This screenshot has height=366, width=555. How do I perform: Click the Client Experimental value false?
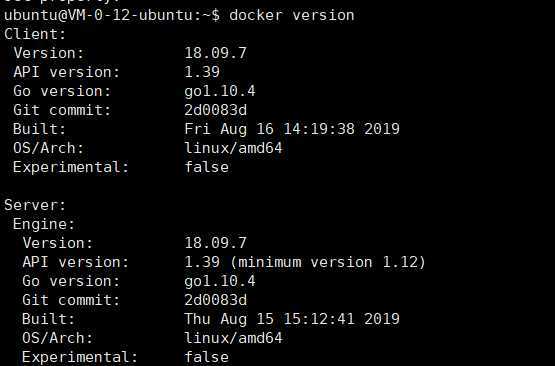[206, 167]
